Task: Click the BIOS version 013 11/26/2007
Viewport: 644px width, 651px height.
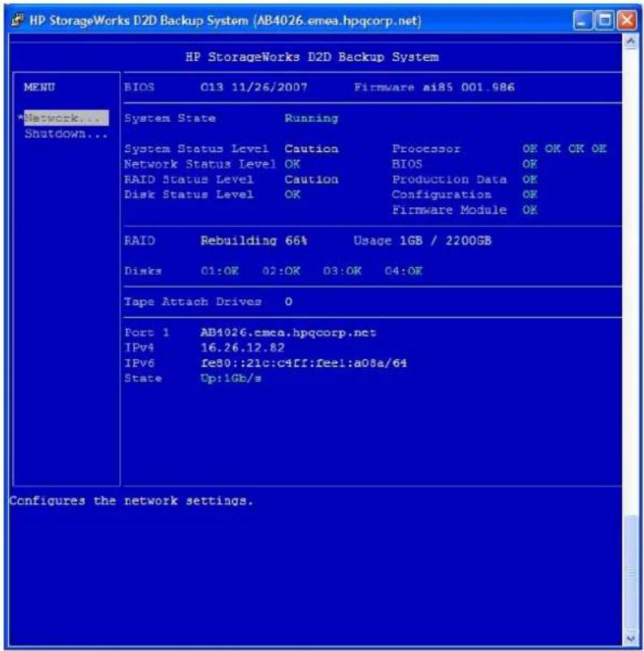Action: (x=253, y=87)
